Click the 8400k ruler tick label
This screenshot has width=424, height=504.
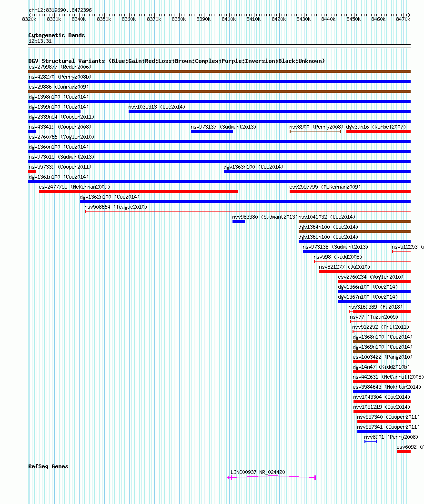[x=229, y=19]
